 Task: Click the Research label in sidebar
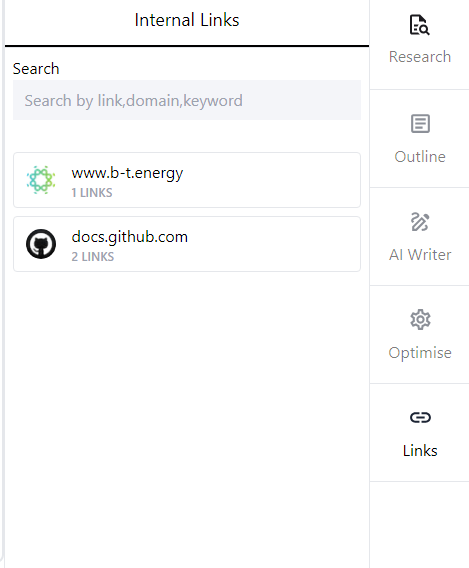[420, 57]
